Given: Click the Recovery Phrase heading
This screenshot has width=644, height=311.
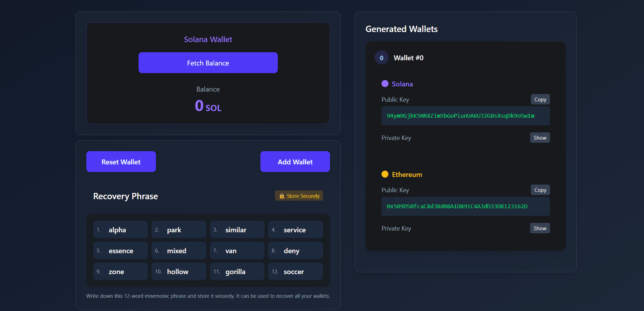Looking at the screenshot, I should click(125, 196).
